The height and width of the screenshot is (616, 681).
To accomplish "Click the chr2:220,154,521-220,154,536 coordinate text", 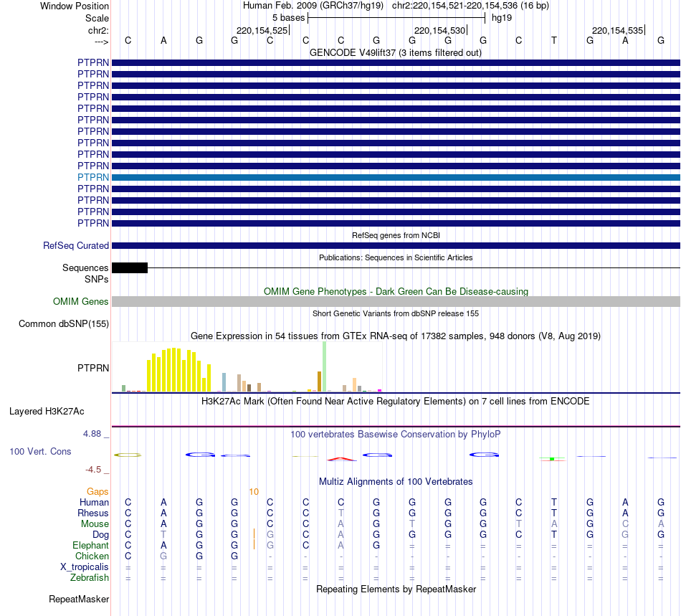I will click(x=470, y=6).
